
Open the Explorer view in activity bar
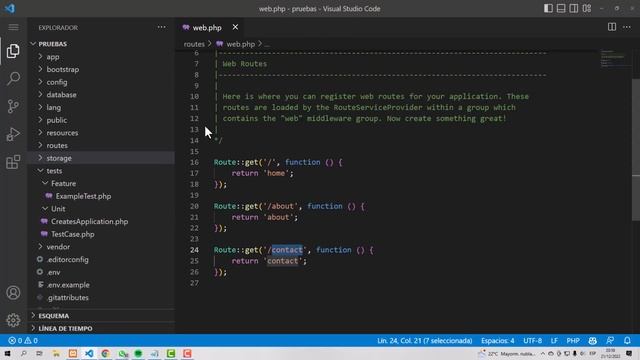pyautogui.click(x=13, y=51)
